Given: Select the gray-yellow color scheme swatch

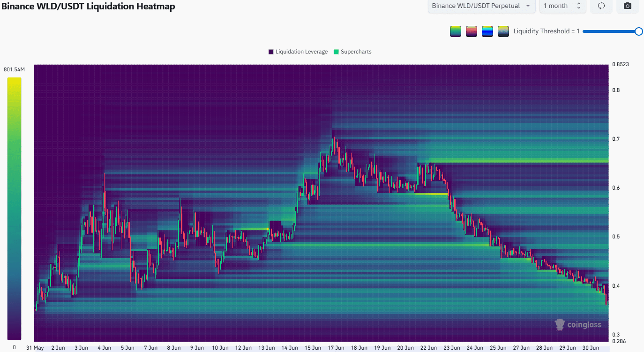Looking at the screenshot, I should pos(503,31).
